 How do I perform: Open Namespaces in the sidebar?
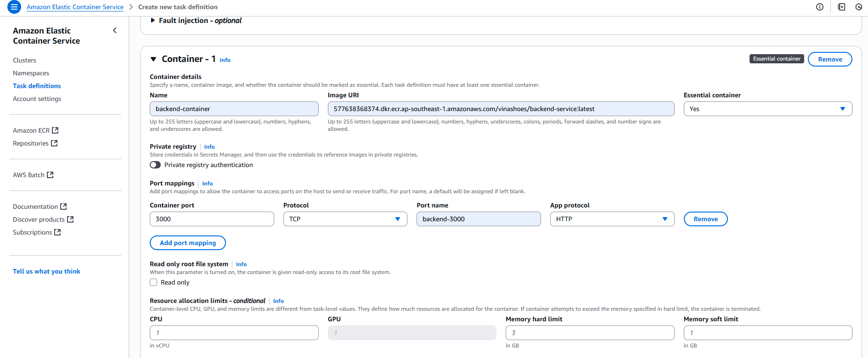click(31, 73)
